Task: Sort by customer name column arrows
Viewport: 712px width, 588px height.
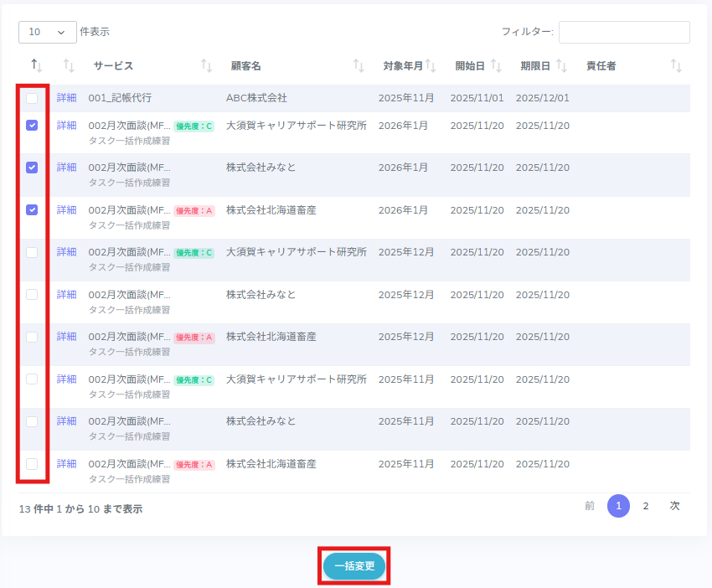Action: (x=359, y=65)
